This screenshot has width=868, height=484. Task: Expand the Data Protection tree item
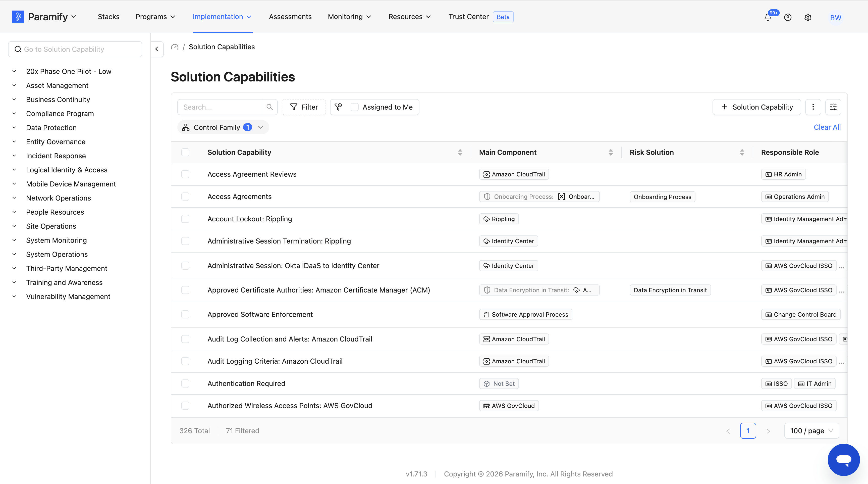click(x=14, y=128)
